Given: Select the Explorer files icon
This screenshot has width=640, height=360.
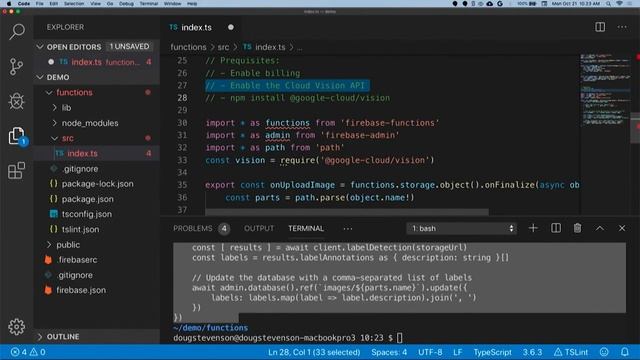Looking at the screenshot, I should (17, 136).
